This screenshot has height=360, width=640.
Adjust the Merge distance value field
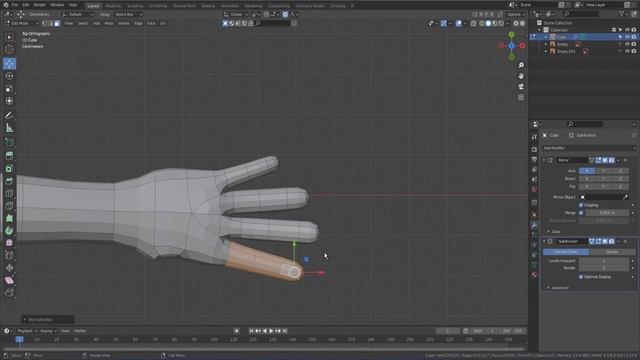coord(607,213)
